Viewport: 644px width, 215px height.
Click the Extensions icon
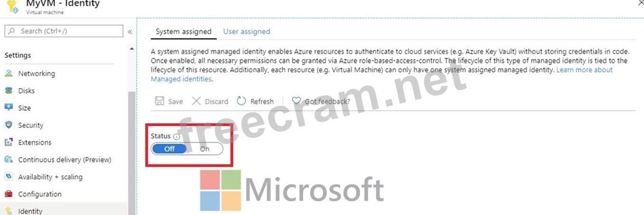click(x=9, y=142)
